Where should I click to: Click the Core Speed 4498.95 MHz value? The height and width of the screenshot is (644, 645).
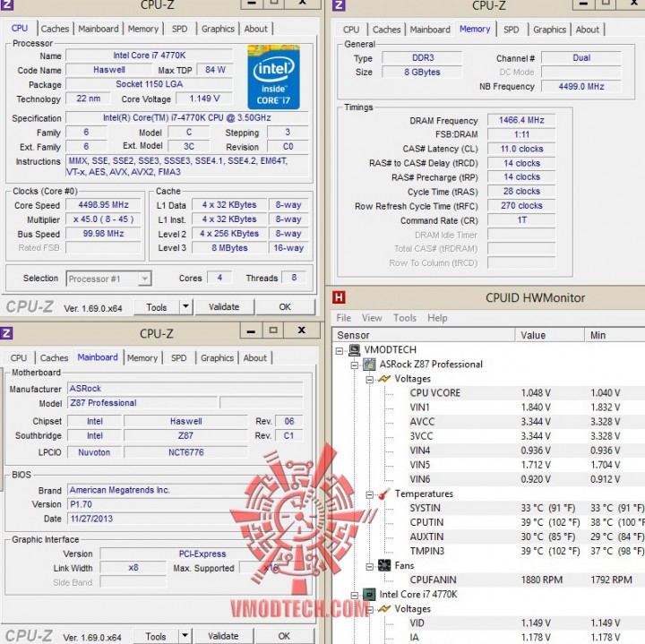point(103,205)
